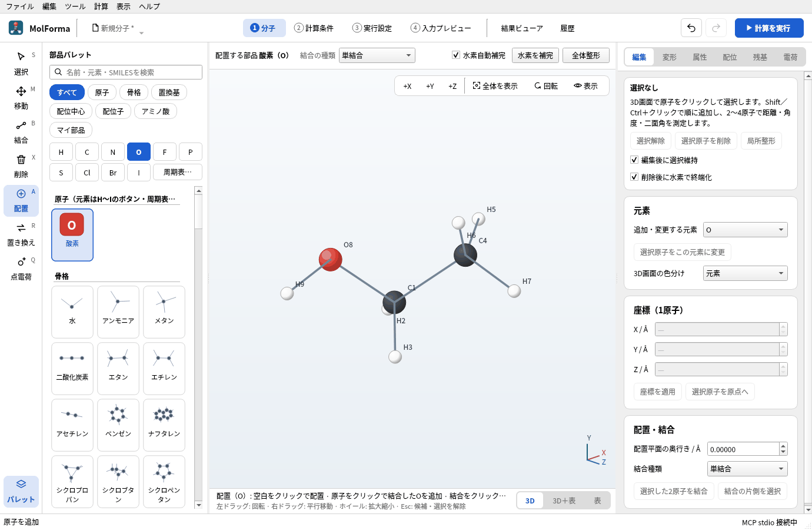Open the ツール menu
The height and width of the screenshot is (530, 812).
point(75,6)
